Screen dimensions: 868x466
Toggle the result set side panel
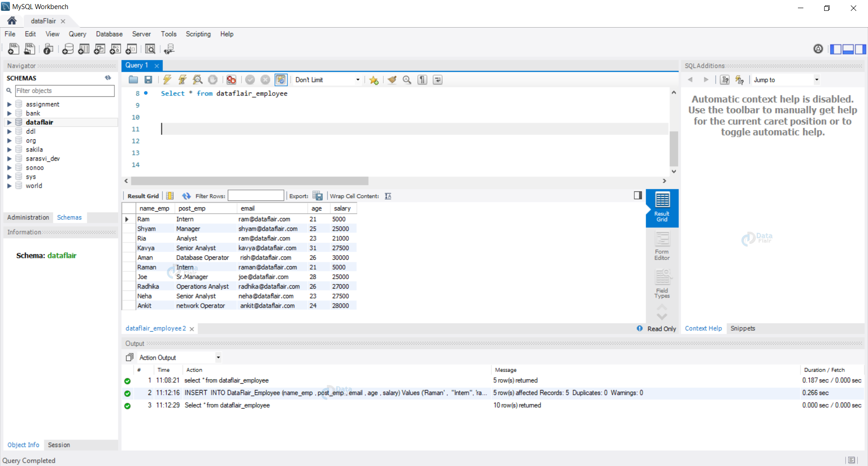click(638, 195)
